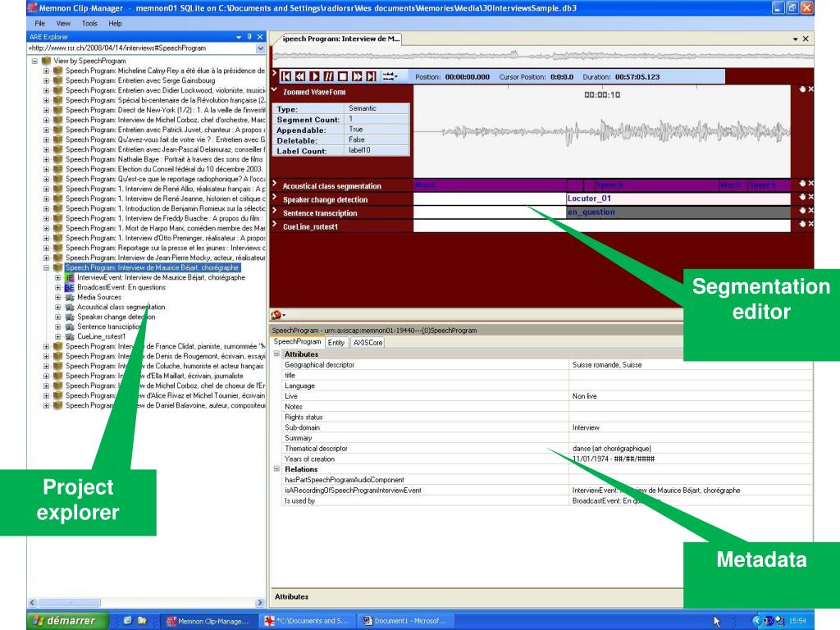840x630 pixels.
Task: Click the metadata panel toolbar icon dropdown
Action: coord(278,315)
